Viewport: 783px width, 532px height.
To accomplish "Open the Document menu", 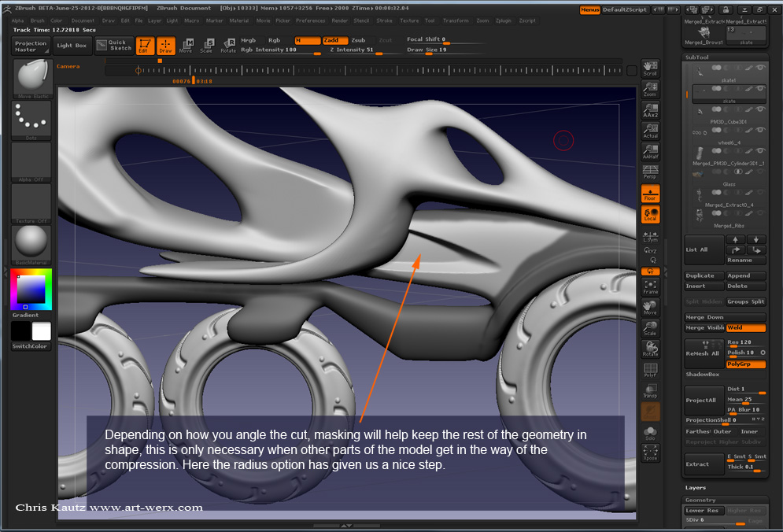I will click(x=83, y=21).
